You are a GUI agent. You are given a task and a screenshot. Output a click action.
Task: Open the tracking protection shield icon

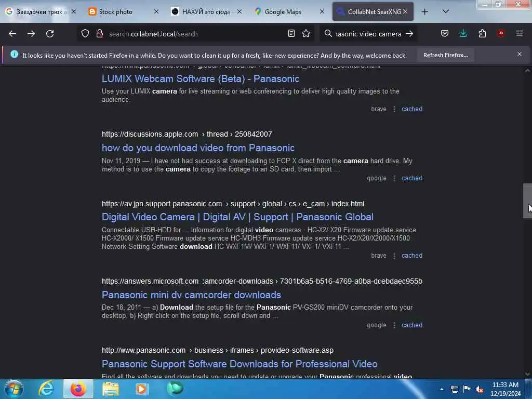[x=85, y=34]
